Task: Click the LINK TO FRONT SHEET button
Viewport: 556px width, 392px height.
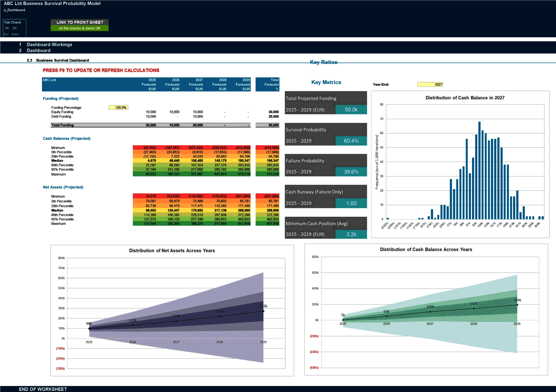Action: point(80,22)
